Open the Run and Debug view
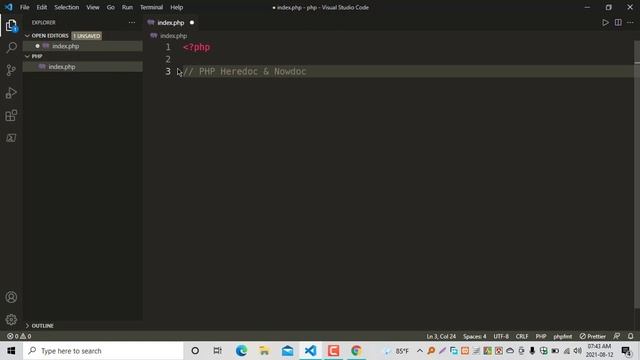Viewport: 640px width, 360px height. [x=11, y=93]
